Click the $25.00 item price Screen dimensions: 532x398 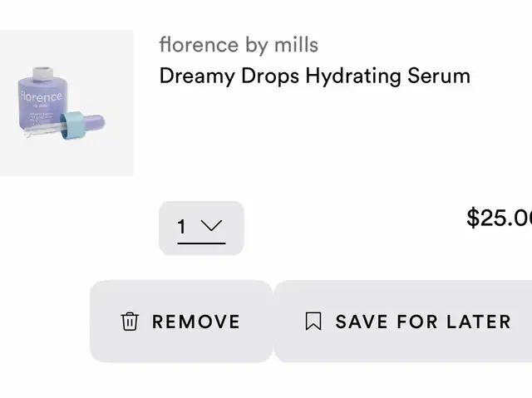tap(499, 218)
